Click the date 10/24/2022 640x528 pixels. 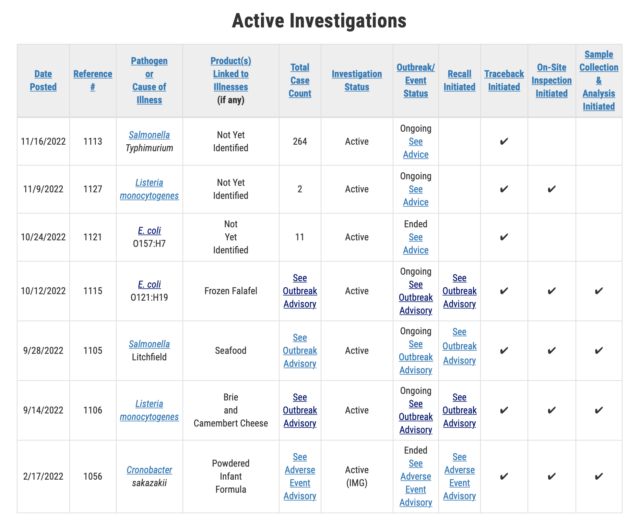tap(43, 237)
